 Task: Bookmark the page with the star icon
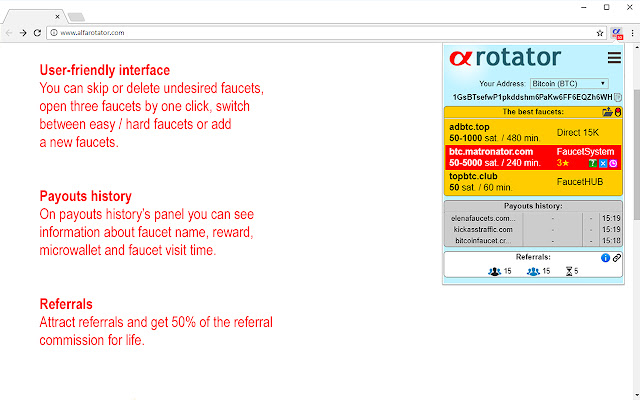pos(600,33)
